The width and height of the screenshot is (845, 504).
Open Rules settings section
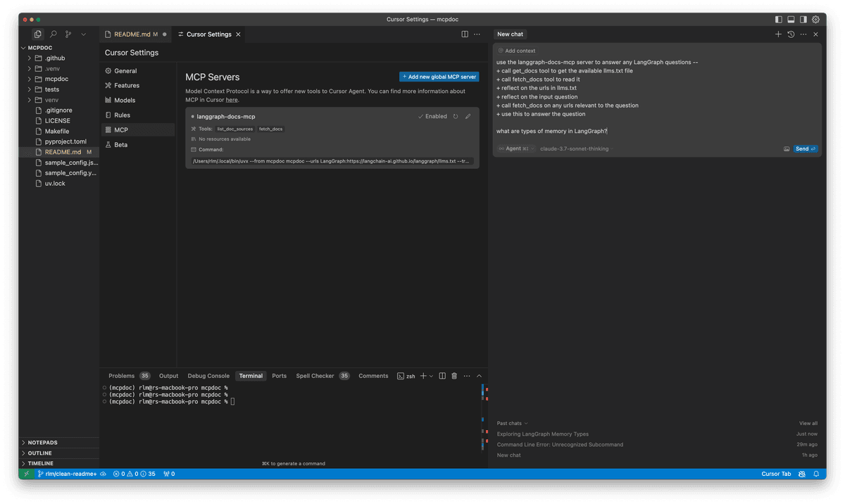[x=138, y=115]
